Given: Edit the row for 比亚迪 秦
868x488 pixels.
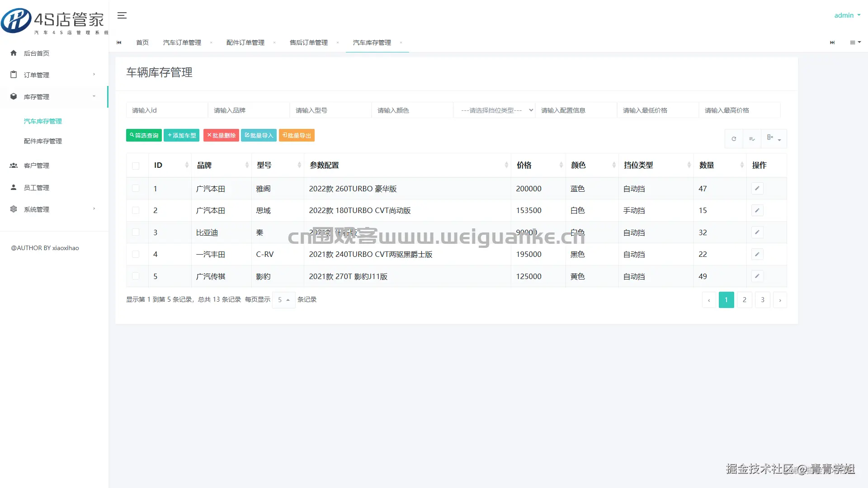Looking at the screenshot, I should pos(757,232).
